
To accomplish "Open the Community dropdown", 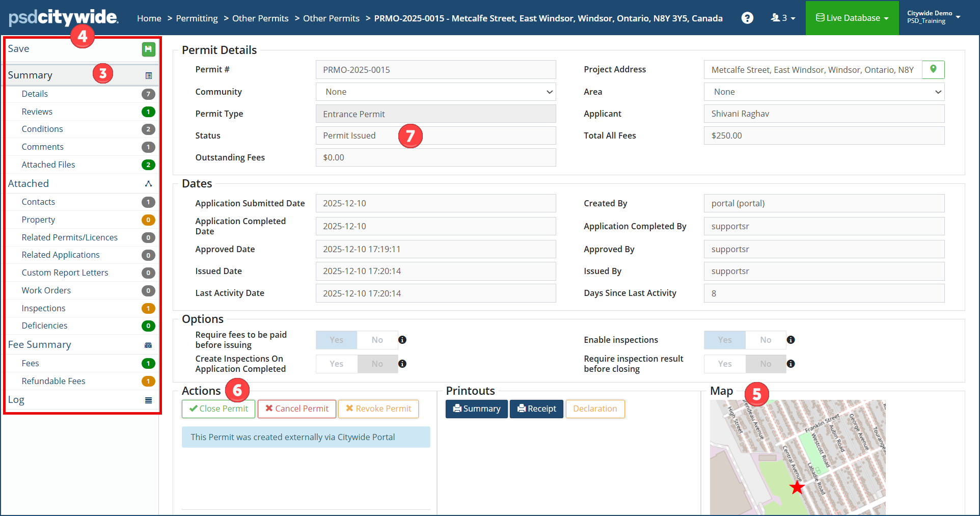I will [435, 92].
